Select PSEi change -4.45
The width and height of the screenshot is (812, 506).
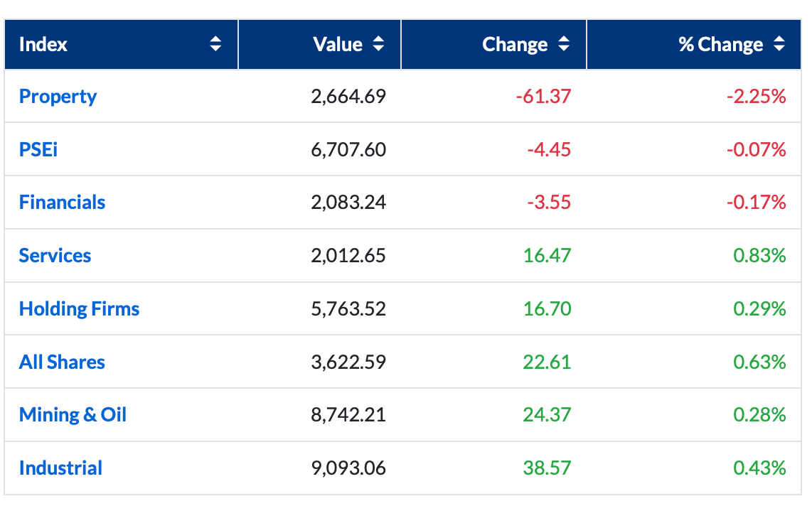coord(549,150)
